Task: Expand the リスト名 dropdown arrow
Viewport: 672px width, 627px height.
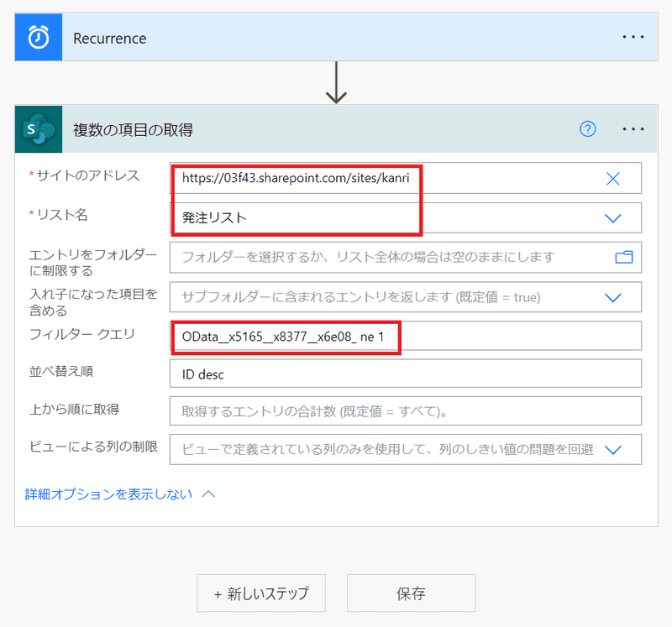Action: point(613,218)
